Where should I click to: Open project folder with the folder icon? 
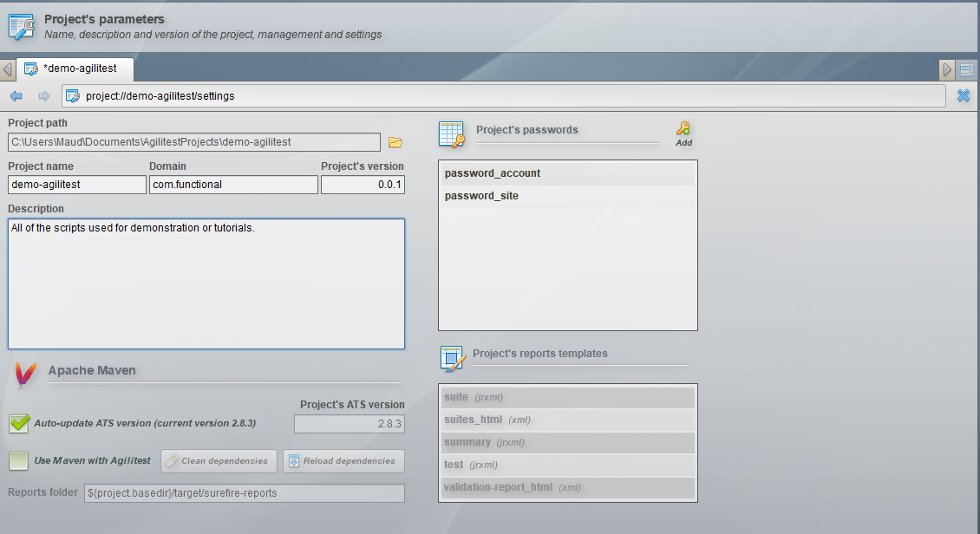coord(395,142)
